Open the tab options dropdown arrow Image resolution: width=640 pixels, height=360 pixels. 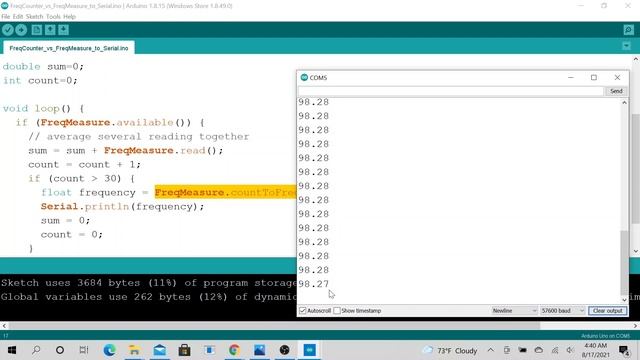click(627, 46)
